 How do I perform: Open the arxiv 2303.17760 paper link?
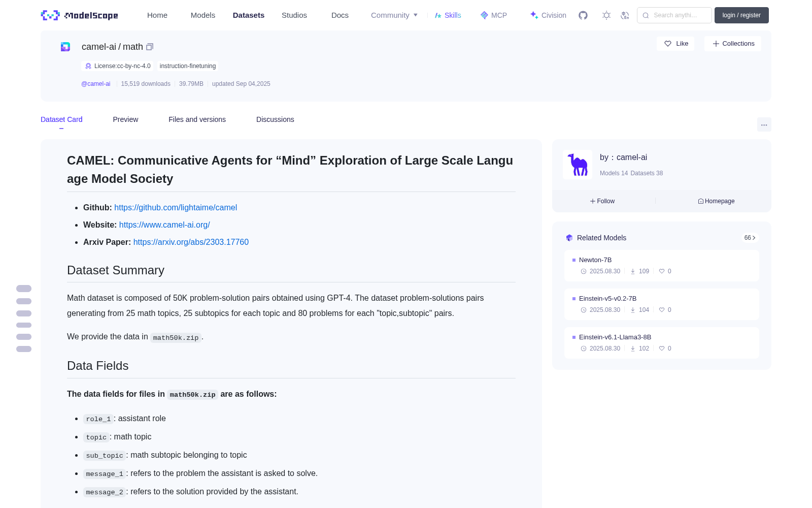(x=191, y=242)
